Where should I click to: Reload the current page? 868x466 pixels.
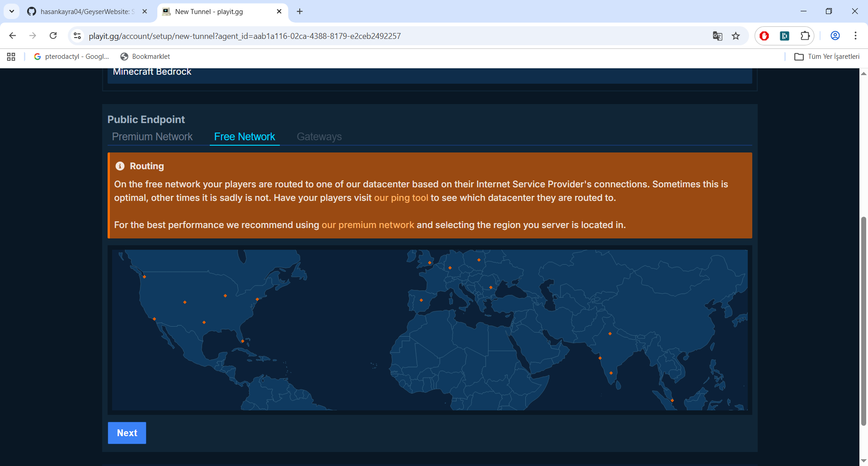[53, 36]
